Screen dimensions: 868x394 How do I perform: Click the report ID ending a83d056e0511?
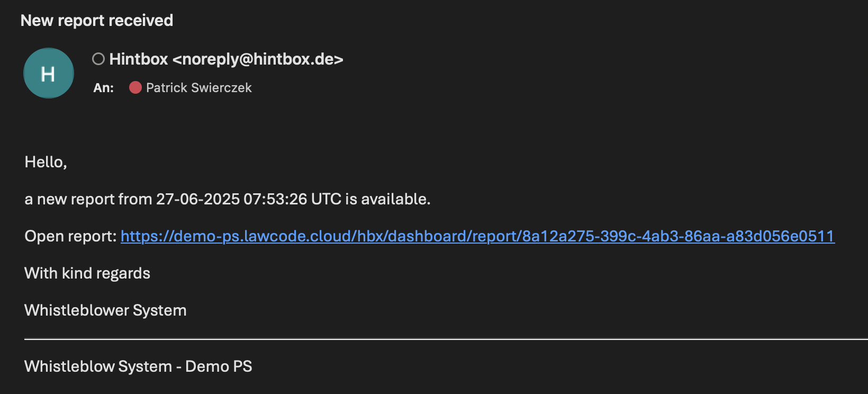[x=679, y=236]
